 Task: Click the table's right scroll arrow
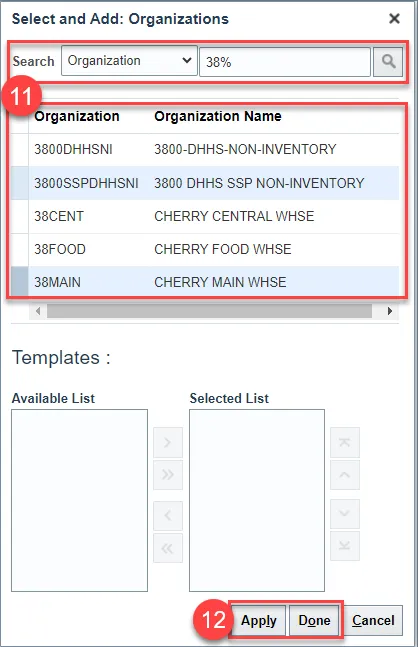click(x=390, y=311)
